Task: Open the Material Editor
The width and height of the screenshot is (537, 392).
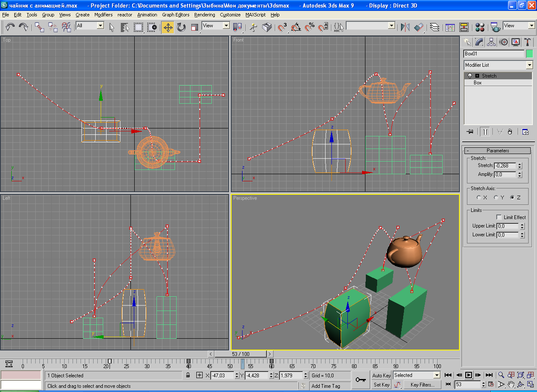Action: click(x=480, y=27)
